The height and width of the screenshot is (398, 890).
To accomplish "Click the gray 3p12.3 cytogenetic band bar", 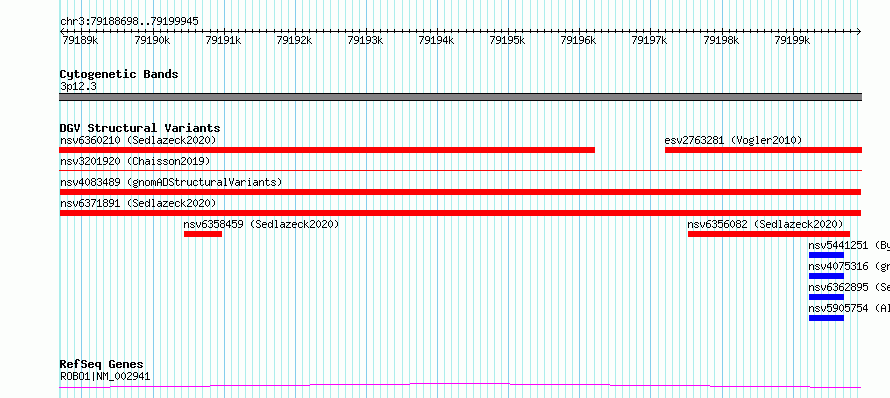I will pos(460,97).
